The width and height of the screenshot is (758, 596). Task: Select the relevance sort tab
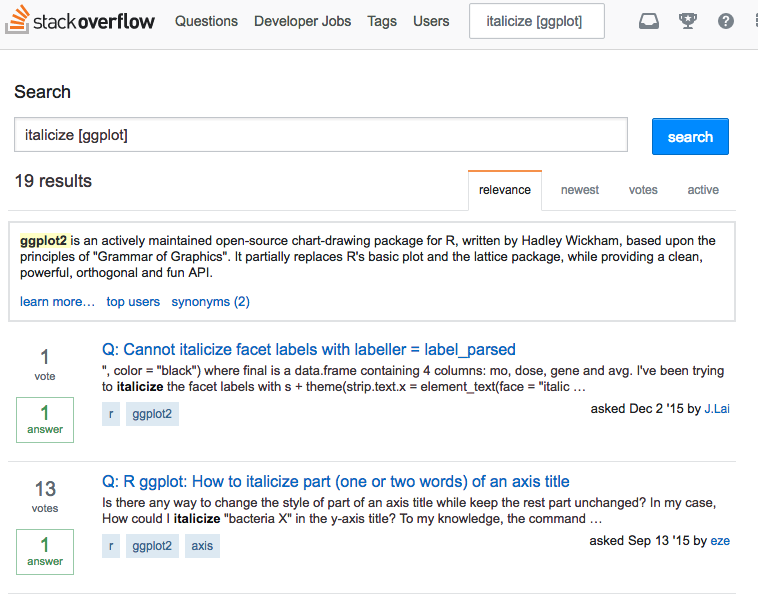pos(505,190)
